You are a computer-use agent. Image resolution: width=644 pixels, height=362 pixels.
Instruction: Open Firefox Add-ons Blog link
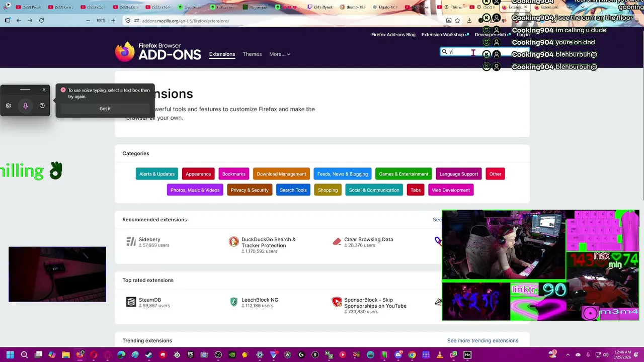393,35
